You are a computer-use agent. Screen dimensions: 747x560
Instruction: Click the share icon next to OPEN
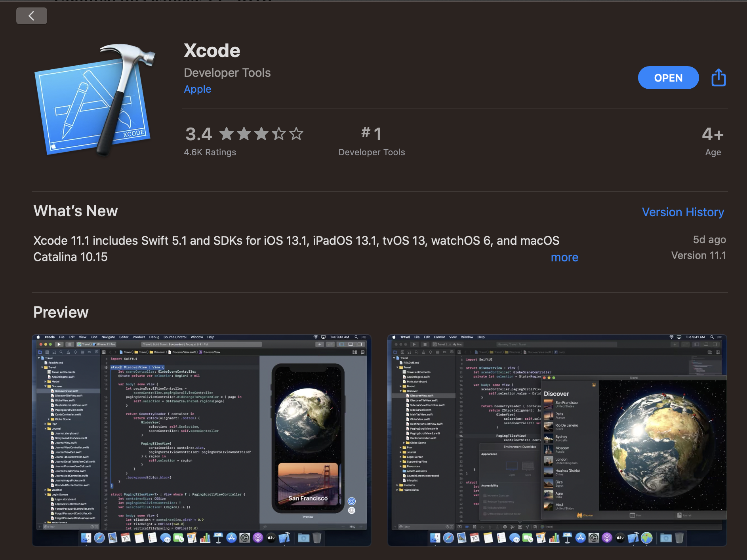coord(718,78)
